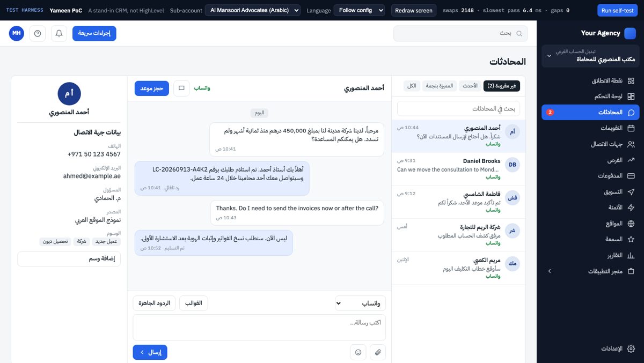The image size is (644, 363).
Task: Click the إضافة وسم tag input
Action: click(69, 259)
